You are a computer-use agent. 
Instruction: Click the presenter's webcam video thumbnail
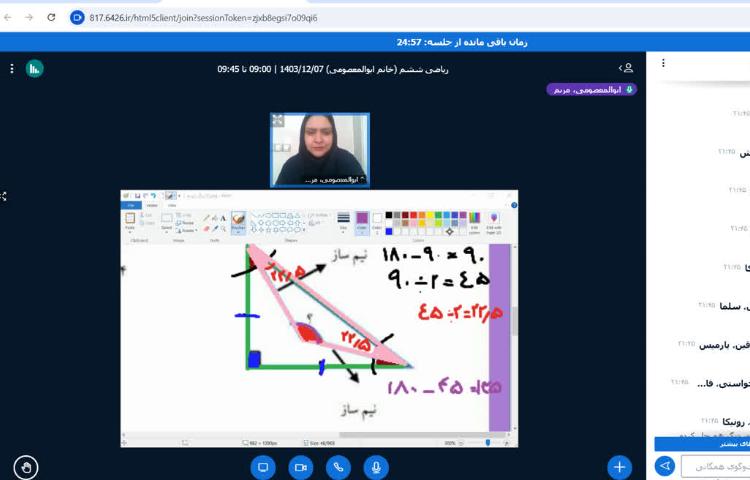coord(319,149)
